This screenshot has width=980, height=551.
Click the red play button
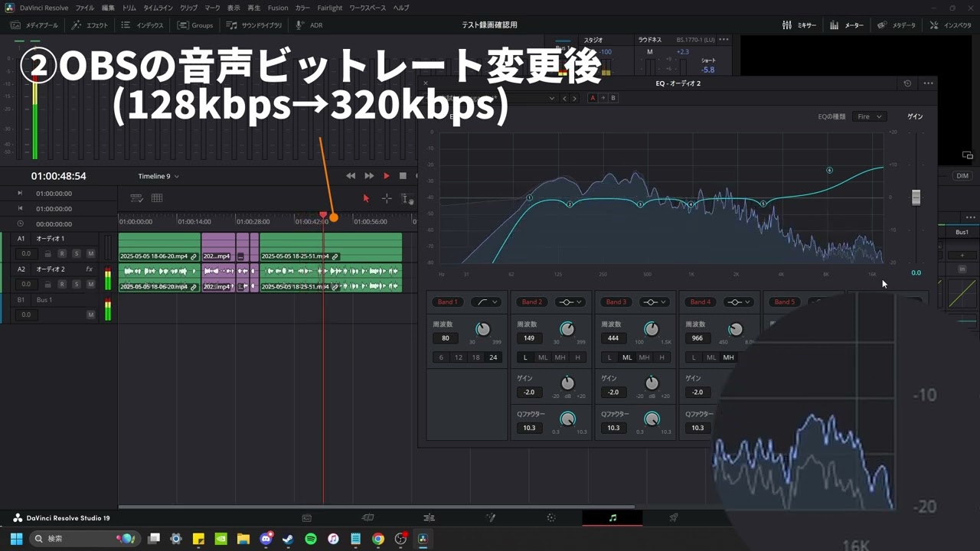pyautogui.click(x=387, y=176)
